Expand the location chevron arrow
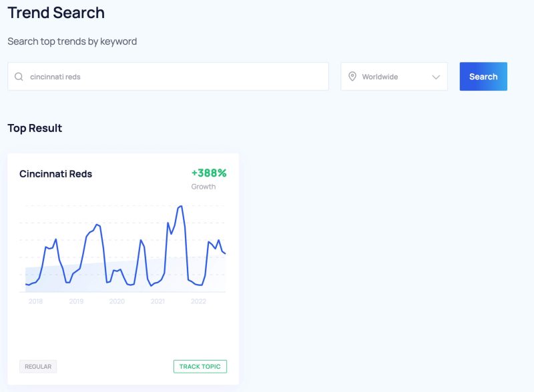Viewport: 534px width, 392px height. [x=438, y=76]
